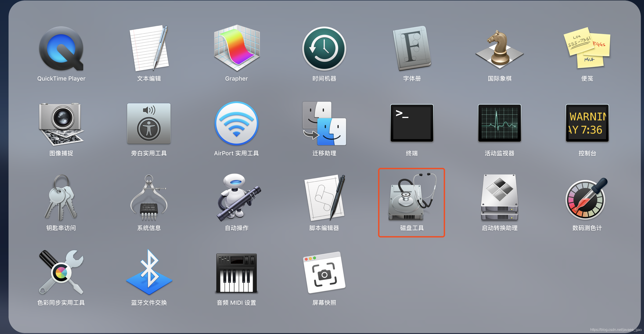Open 钥匙串访问 Keychain Access

point(61,198)
